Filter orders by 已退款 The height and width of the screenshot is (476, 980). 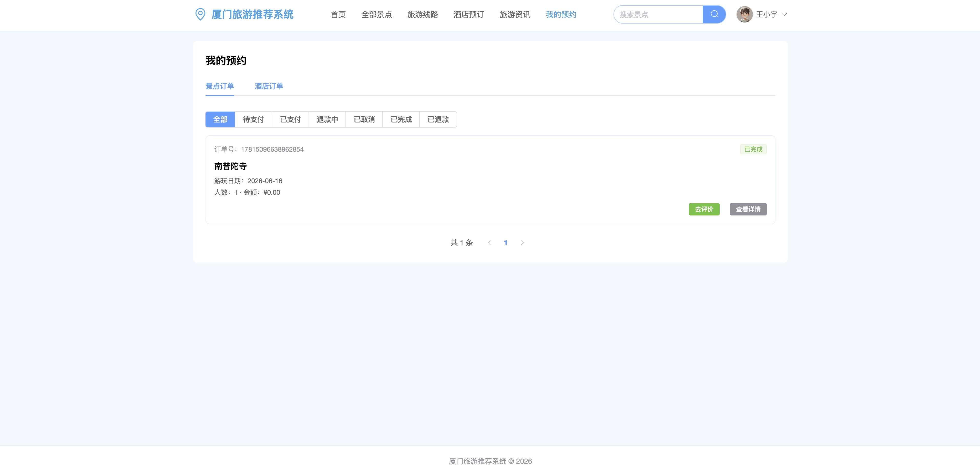(438, 119)
